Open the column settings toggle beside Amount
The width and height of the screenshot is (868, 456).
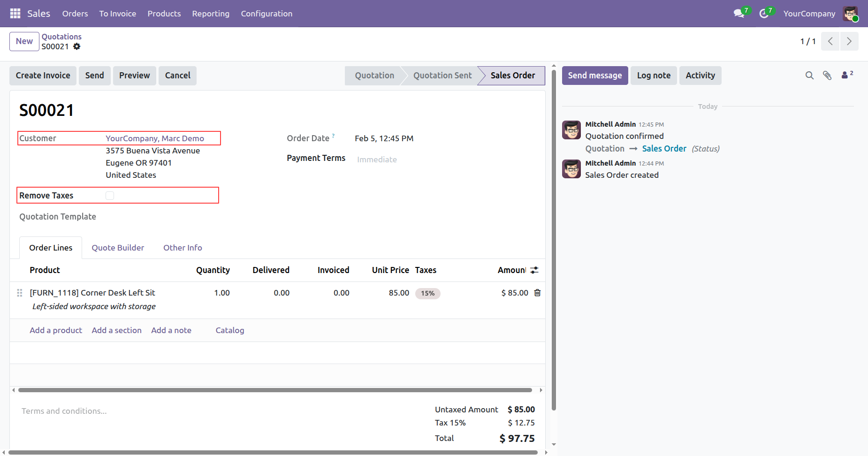coord(534,270)
